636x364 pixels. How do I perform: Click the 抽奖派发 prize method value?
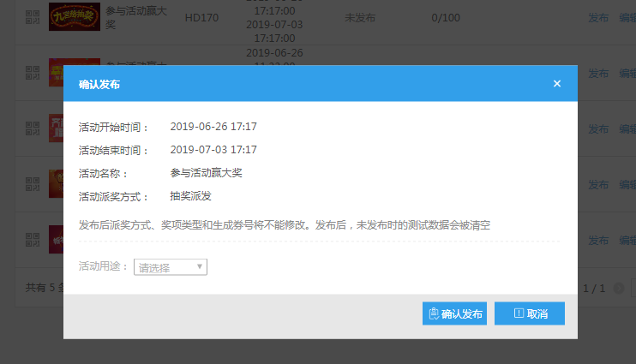coord(190,196)
